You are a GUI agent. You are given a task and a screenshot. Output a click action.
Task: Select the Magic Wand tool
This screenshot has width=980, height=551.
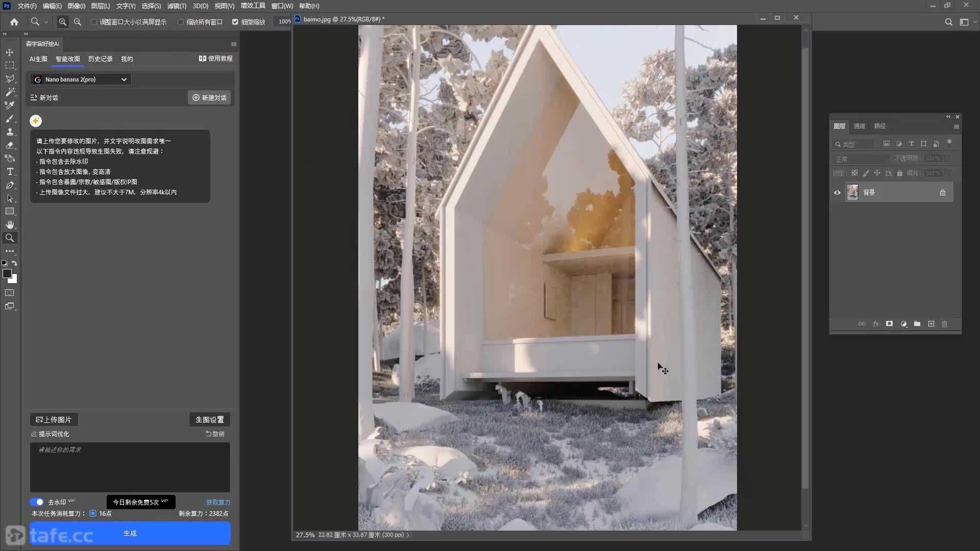[10, 92]
